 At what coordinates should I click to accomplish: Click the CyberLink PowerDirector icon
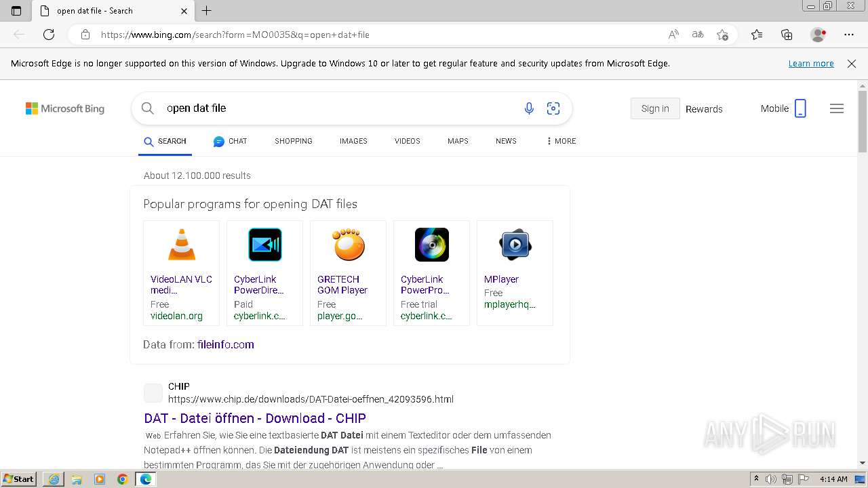click(265, 245)
